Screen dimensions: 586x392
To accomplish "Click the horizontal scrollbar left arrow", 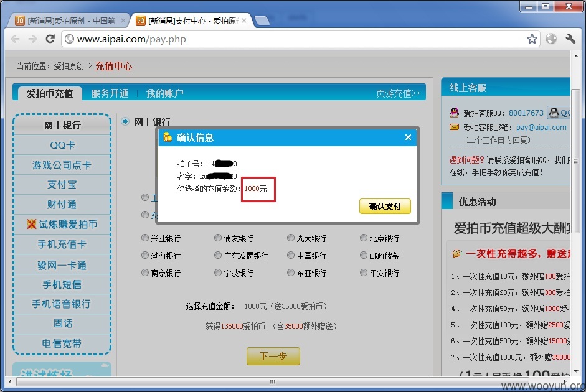I will pos(10,381).
